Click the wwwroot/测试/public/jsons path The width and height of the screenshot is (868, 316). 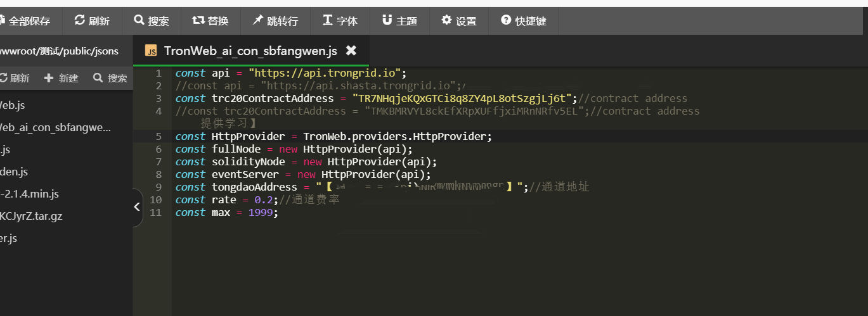[x=59, y=51]
